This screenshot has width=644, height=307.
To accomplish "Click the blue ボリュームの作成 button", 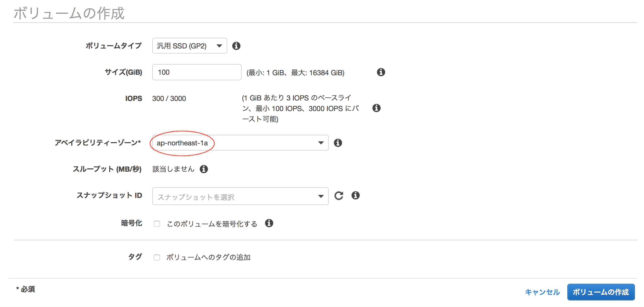I will (601, 292).
